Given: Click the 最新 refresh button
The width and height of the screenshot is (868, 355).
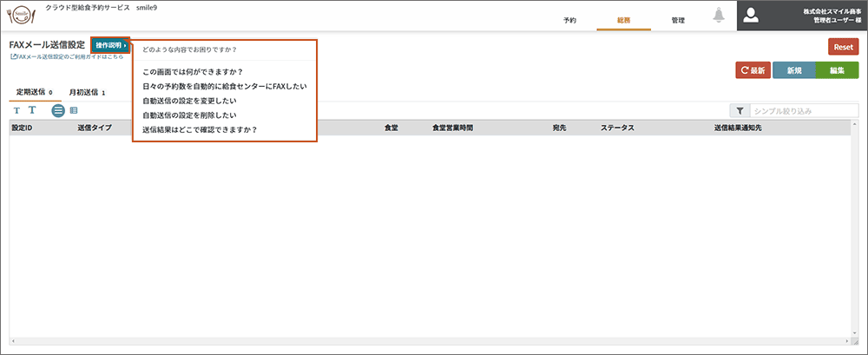Looking at the screenshot, I should (753, 70).
